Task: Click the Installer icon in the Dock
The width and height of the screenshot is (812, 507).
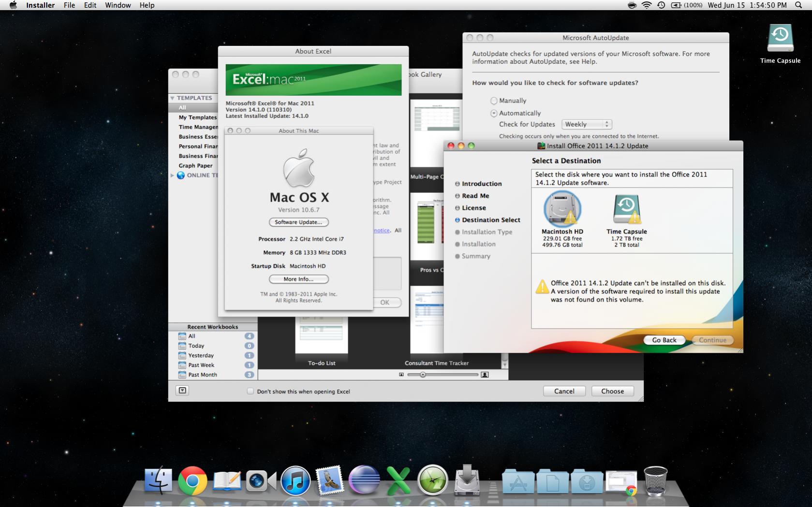Action: tap(467, 480)
